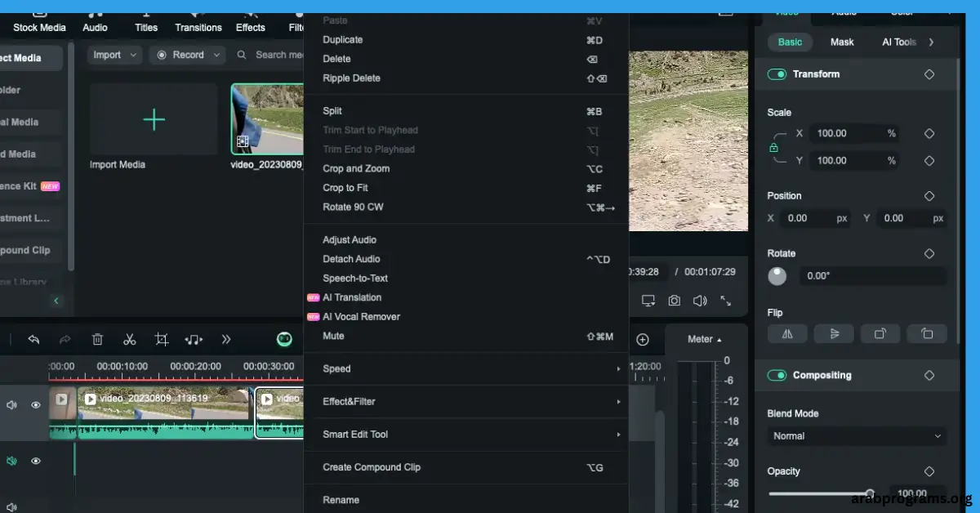Viewport: 980px width, 513px height.
Task: Disable the Compositing toggle switch
Action: [777, 376]
